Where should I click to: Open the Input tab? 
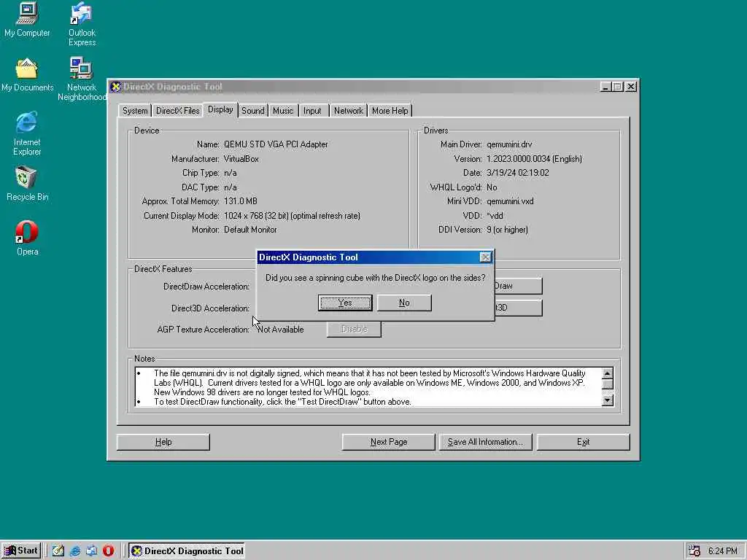(312, 111)
